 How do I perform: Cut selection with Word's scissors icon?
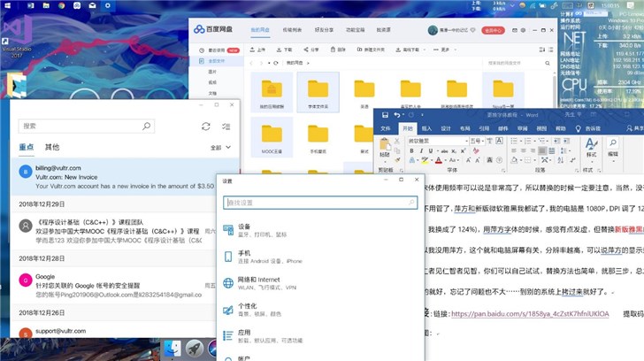pyautogui.click(x=396, y=141)
